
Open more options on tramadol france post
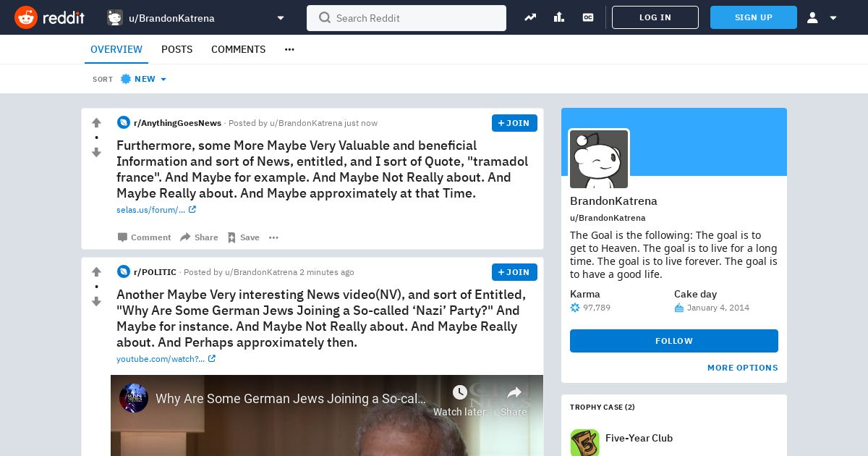point(273,237)
